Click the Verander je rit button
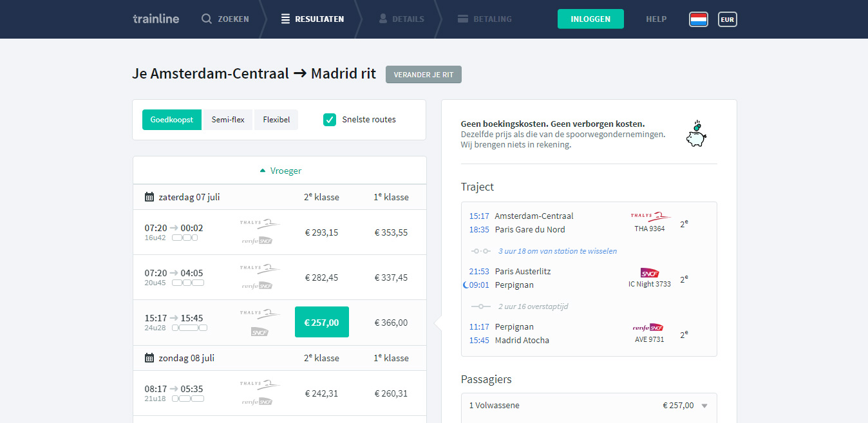The height and width of the screenshot is (423, 868). 423,75
